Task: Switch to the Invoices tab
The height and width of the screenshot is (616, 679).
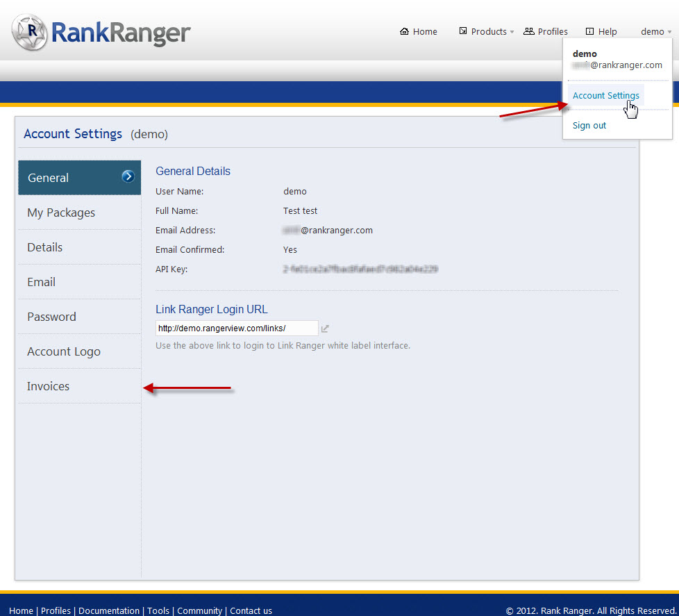Action: point(49,386)
